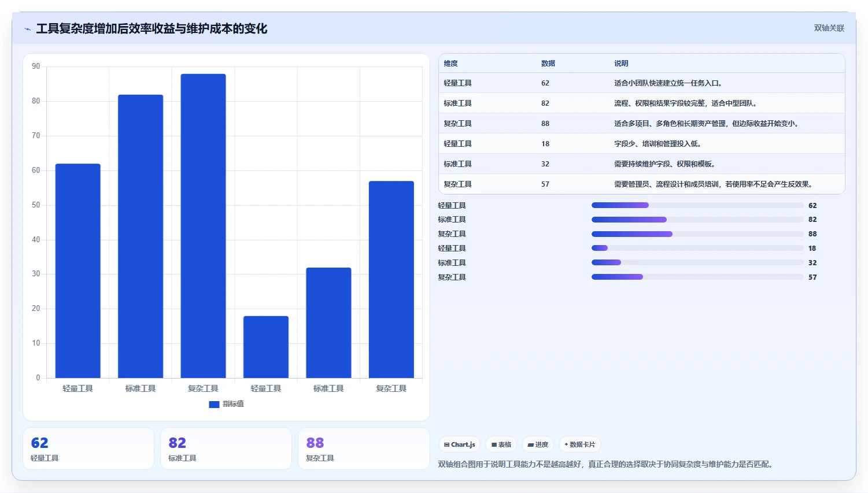
Task: Select the chart's vertical bar with value 32
Action: pyautogui.click(x=328, y=323)
